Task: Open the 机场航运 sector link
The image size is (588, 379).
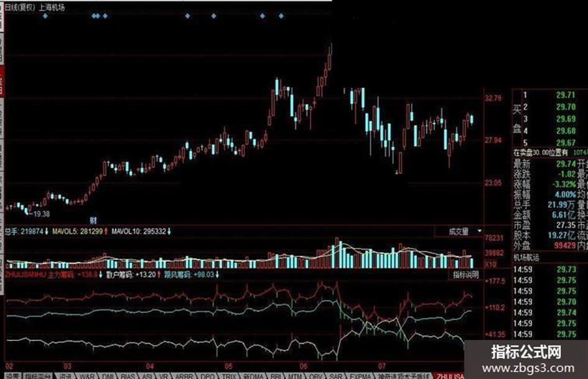Action: (526, 258)
